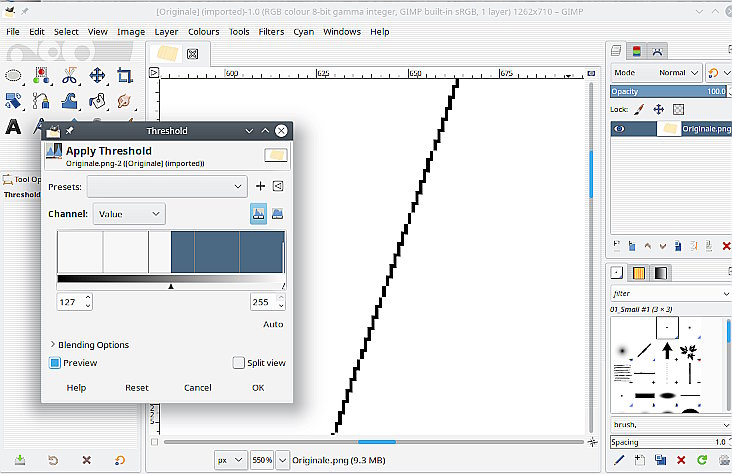Select the Bucket Fill tool
Image resolution: width=732 pixels, height=474 pixels.
click(97, 101)
